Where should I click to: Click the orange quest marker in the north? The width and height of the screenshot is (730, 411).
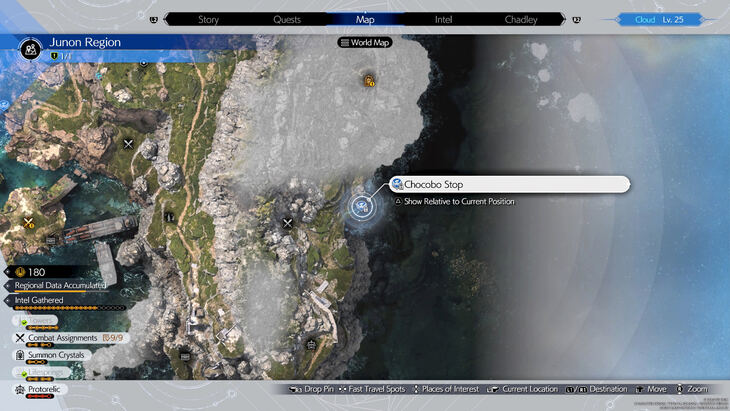point(369,79)
